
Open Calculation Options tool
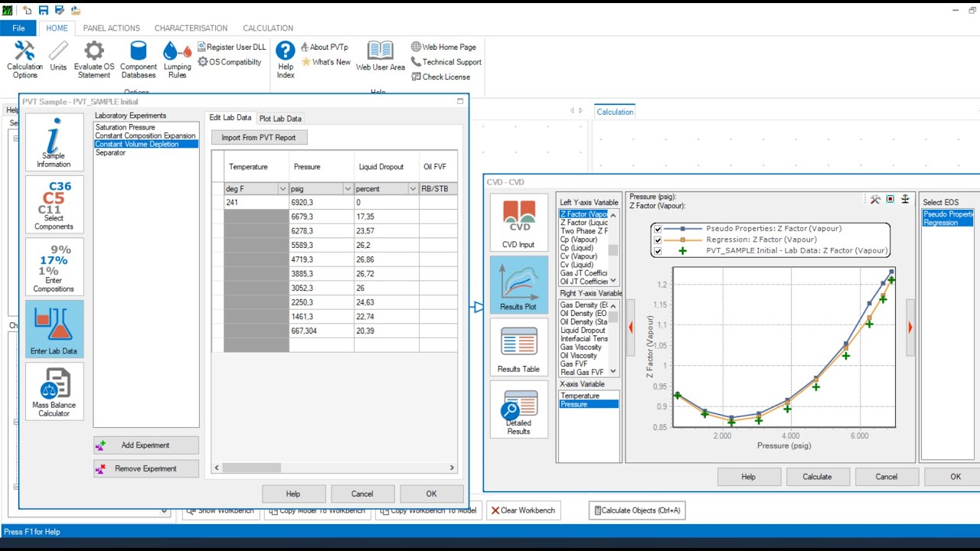click(24, 60)
